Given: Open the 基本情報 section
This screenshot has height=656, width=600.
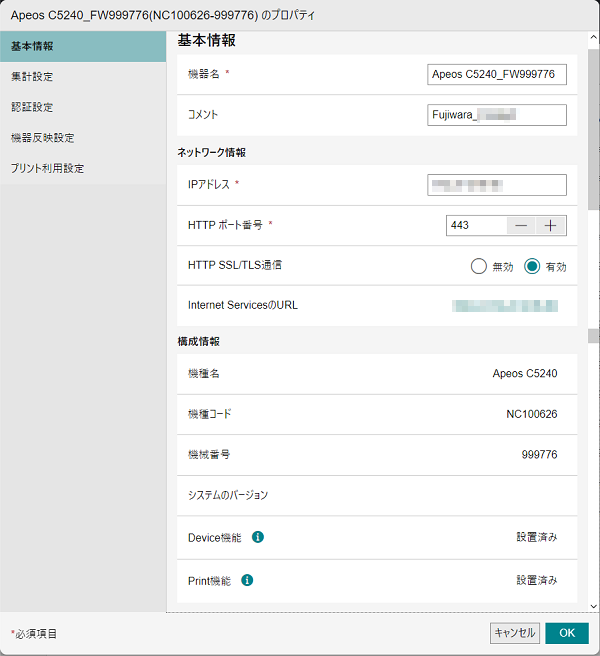Looking at the screenshot, I should 83,46.
